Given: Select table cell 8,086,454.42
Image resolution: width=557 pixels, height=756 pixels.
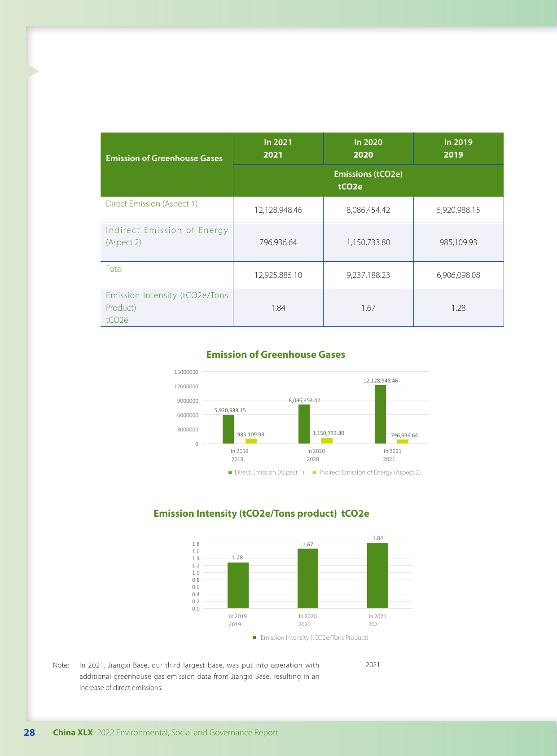Looking at the screenshot, I should click(368, 210).
